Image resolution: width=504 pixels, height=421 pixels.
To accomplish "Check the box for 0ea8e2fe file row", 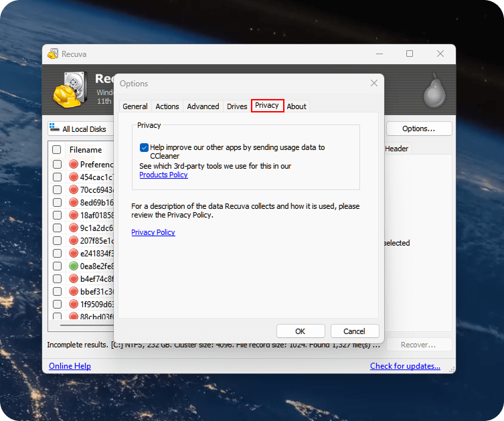I will (57, 266).
